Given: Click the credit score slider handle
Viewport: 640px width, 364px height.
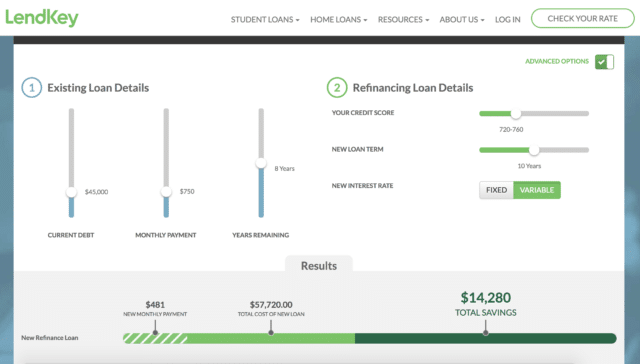Looking at the screenshot, I should point(516,114).
